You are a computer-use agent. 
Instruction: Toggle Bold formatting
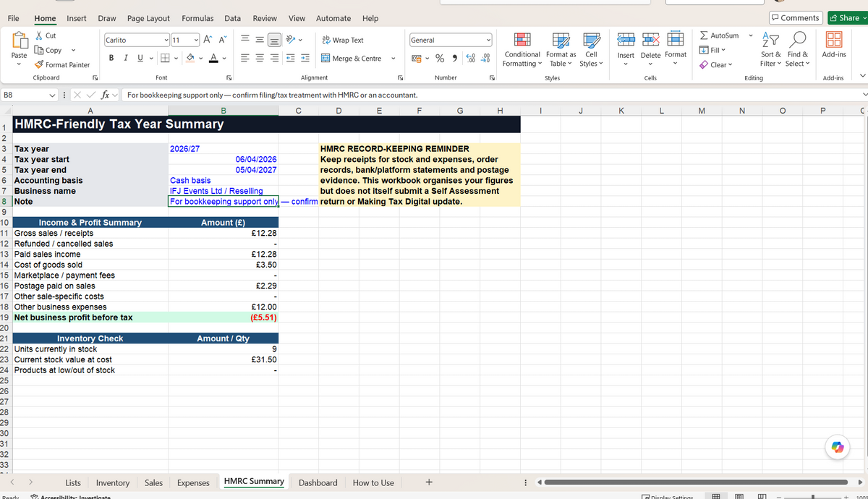[x=111, y=59]
